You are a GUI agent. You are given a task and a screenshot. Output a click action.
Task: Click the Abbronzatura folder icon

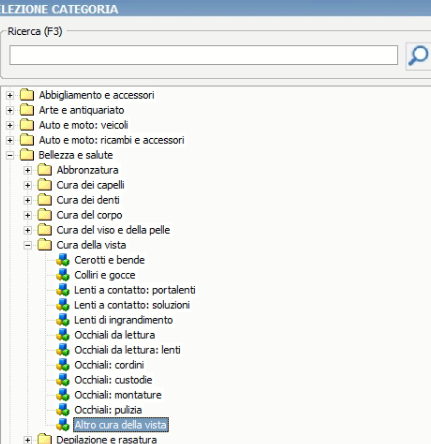point(45,170)
